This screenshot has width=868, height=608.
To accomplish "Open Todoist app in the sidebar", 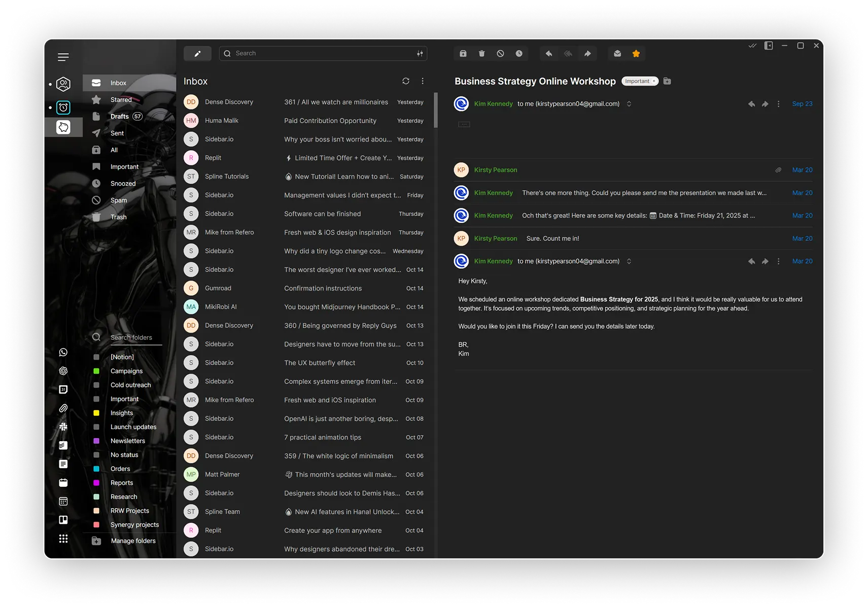I will pyautogui.click(x=63, y=445).
